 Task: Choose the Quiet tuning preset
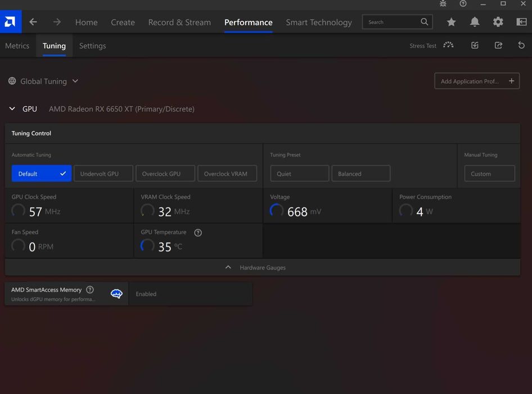(299, 173)
